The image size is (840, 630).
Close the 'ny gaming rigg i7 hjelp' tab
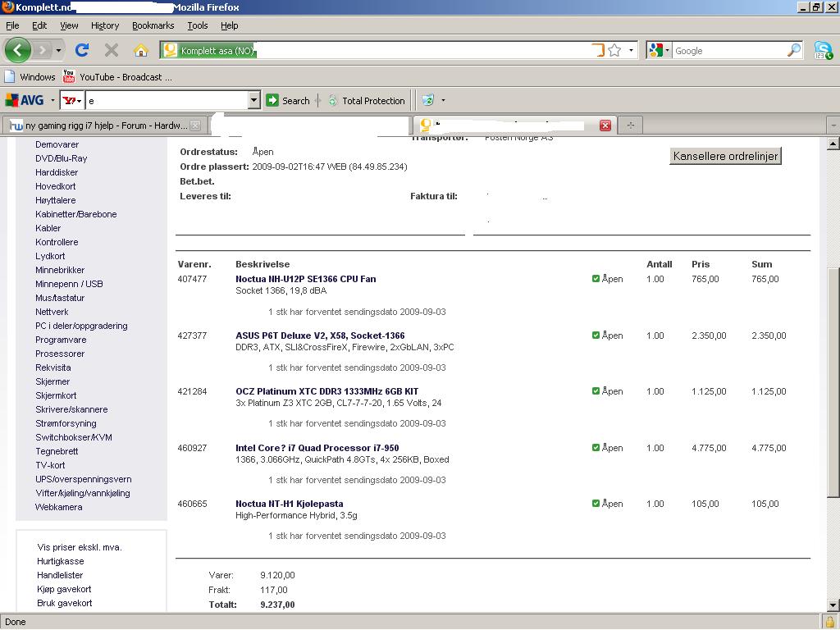(x=195, y=126)
